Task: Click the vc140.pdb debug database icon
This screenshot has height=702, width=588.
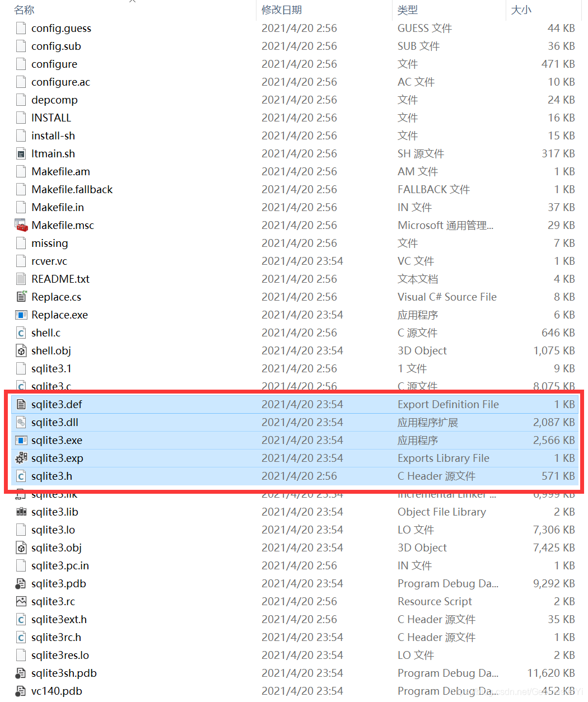Action: (21, 691)
